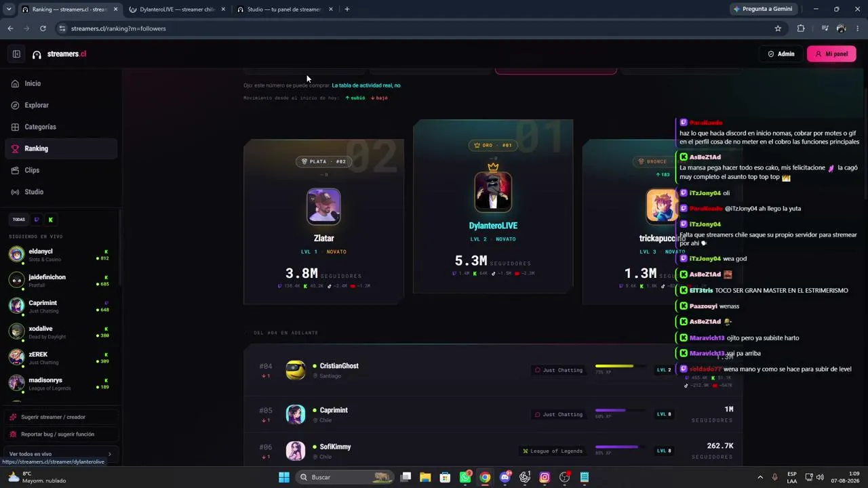The height and width of the screenshot is (488, 868).
Task: Open the browser extensions menu
Action: click(801, 28)
